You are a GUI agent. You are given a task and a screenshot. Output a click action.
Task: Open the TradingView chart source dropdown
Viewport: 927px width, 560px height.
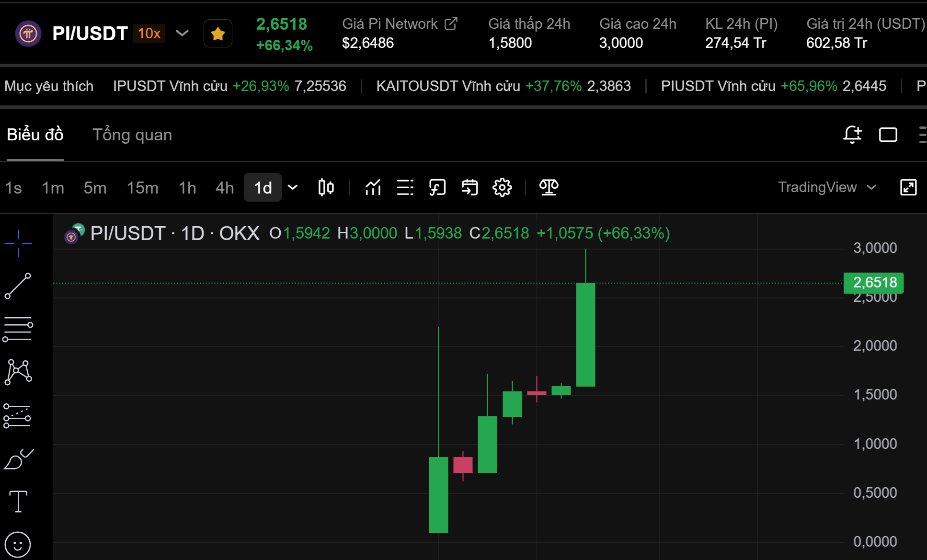(827, 187)
